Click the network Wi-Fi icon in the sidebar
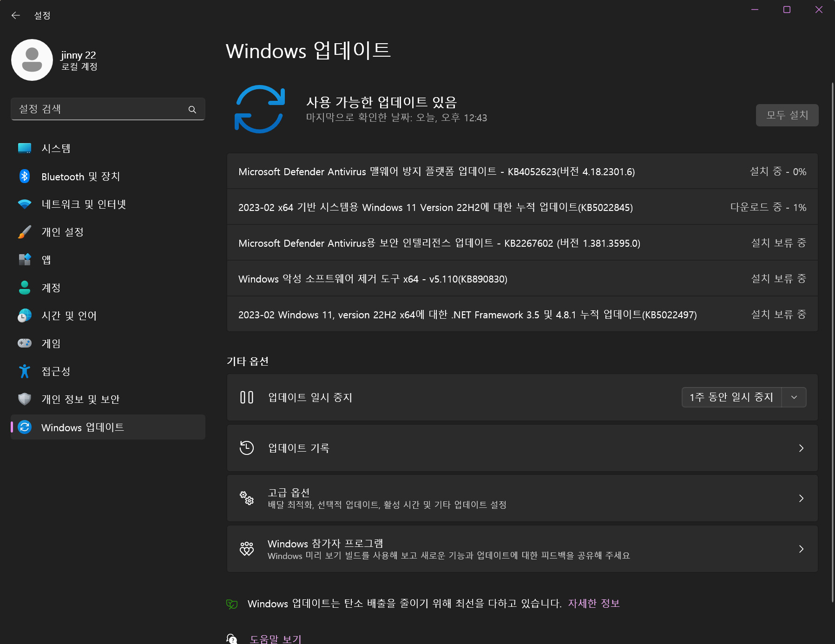The width and height of the screenshot is (835, 644). click(x=25, y=204)
